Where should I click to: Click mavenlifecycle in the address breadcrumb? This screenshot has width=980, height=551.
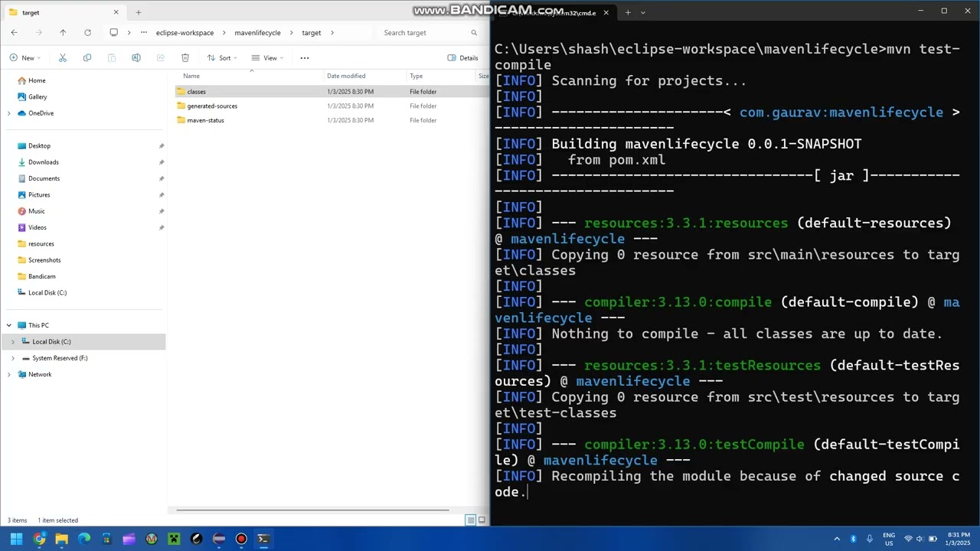pyautogui.click(x=257, y=33)
